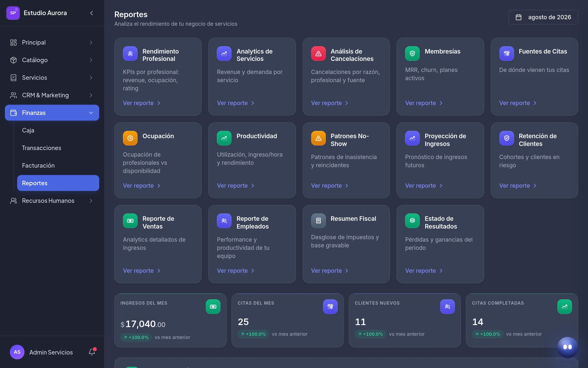The height and width of the screenshot is (368, 588).
Task: Click Ver reporte under Patrones No-Show
Action: point(330,185)
